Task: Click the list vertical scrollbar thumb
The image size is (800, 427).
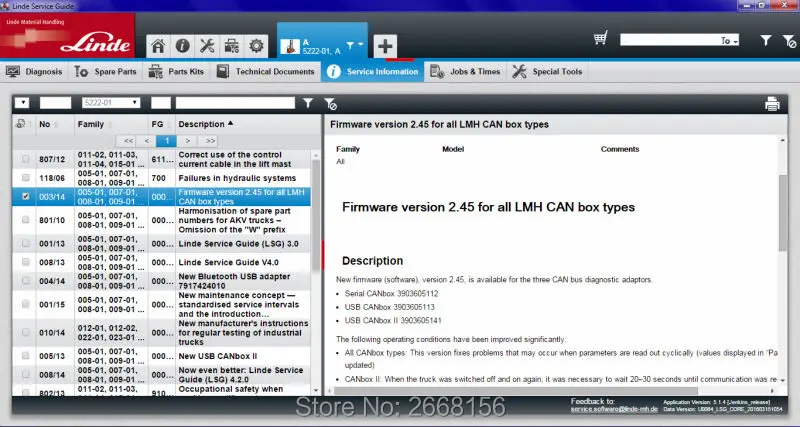Action: [x=316, y=214]
